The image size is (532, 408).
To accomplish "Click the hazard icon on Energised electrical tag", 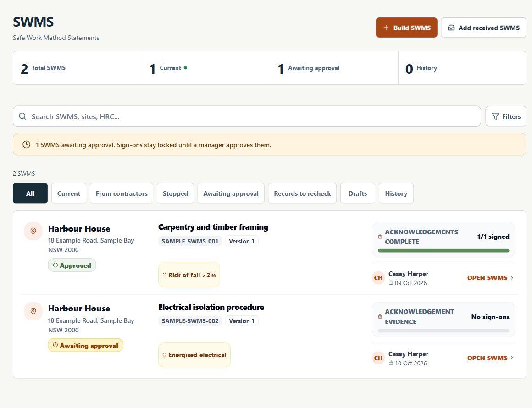I will point(165,355).
